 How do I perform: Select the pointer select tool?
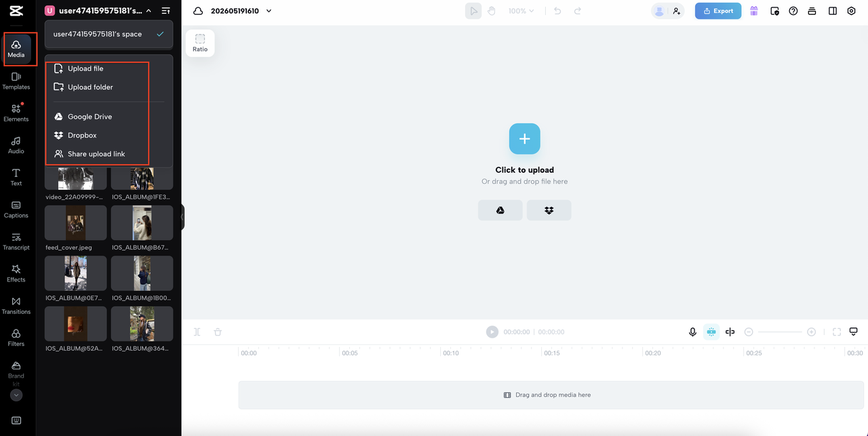point(473,11)
